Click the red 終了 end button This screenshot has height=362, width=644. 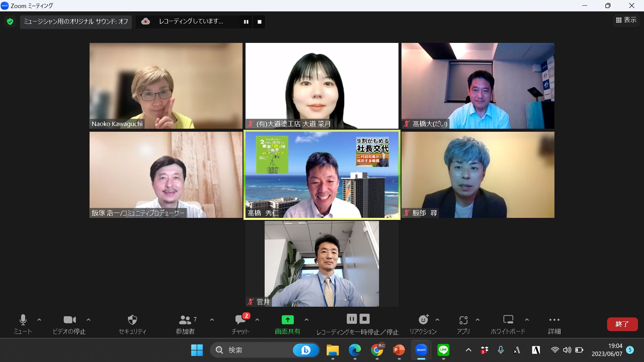point(622,324)
